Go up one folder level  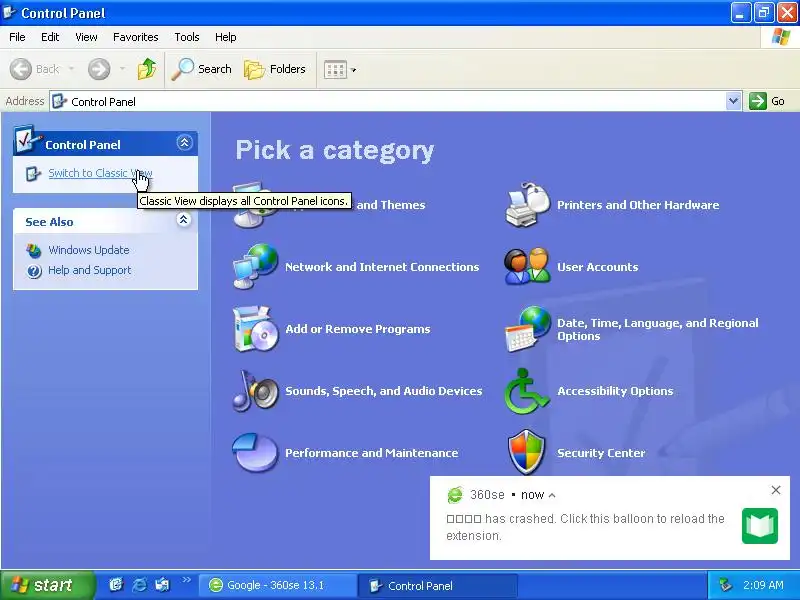pos(147,69)
